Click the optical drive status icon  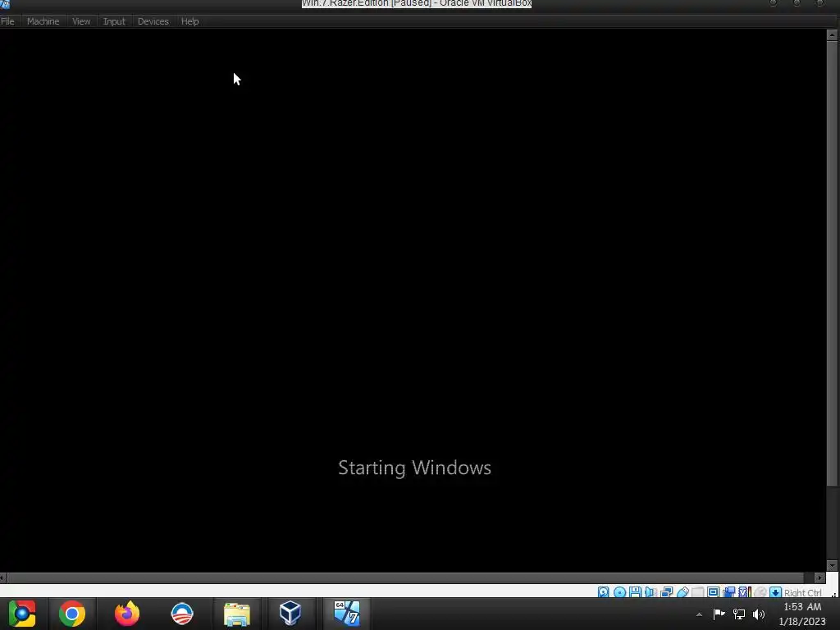pyautogui.click(x=619, y=592)
